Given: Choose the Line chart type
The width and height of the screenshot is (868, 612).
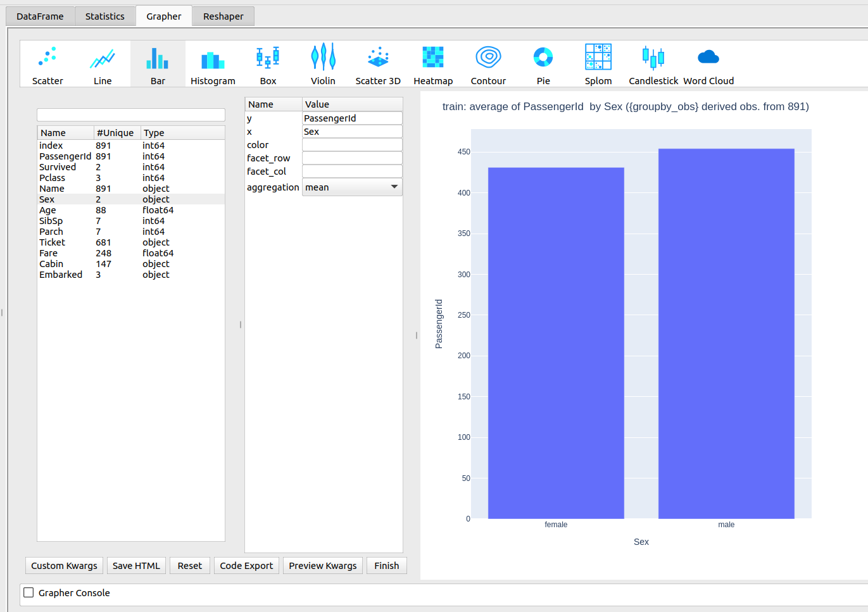Looking at the screenshot, I should 103,64.
